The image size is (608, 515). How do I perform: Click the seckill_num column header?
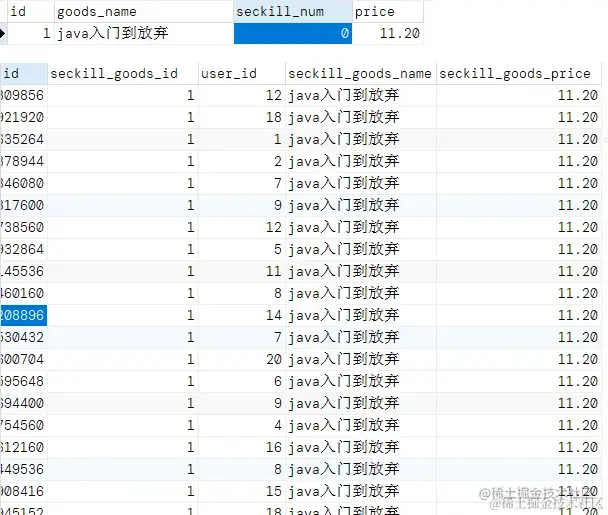coord(293,12)
